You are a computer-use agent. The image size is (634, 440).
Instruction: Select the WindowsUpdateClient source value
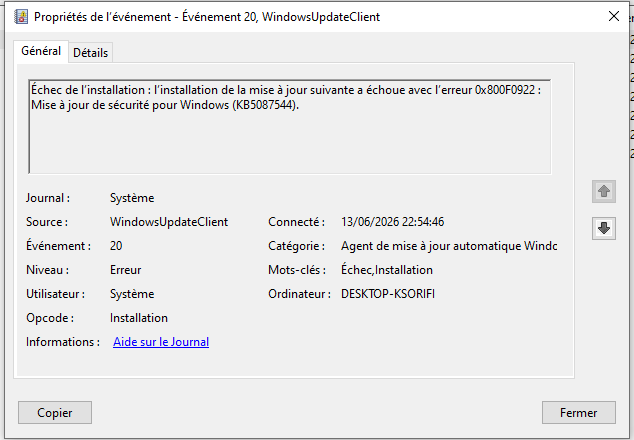point(169,222)
